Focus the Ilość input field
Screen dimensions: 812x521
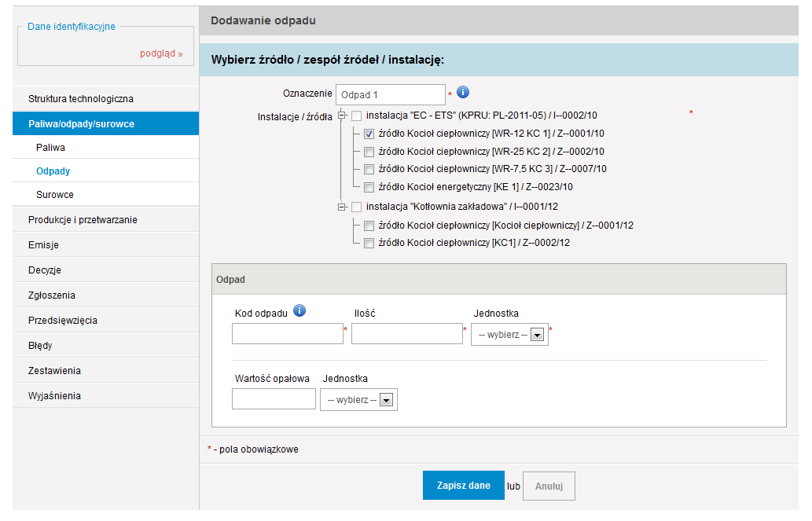407,333
